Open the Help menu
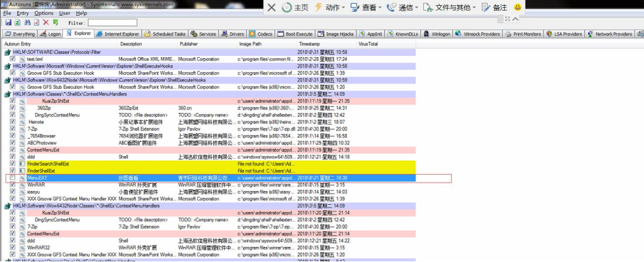Image resolution: width=644 pixels, height=262 pixels. (x=82, y=13)
